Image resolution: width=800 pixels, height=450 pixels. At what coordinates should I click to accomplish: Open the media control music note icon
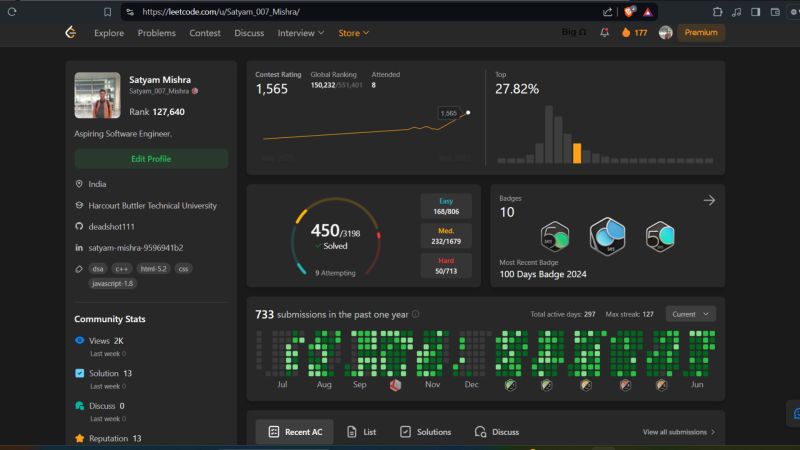click(737, 12)
